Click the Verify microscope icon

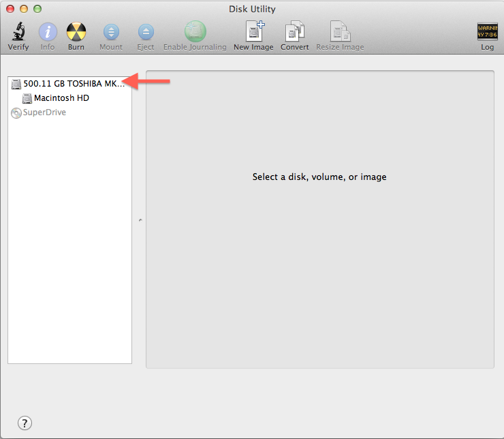coord(18,32)
